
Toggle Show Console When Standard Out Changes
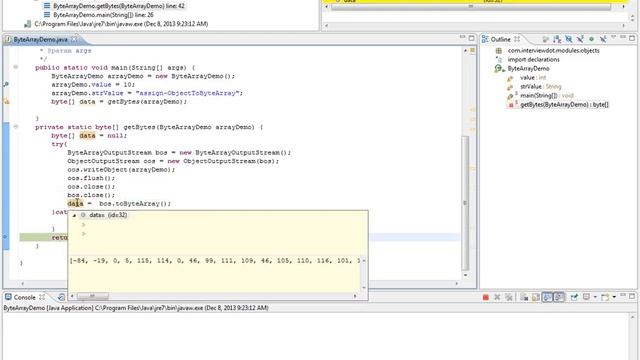(547, 297)
